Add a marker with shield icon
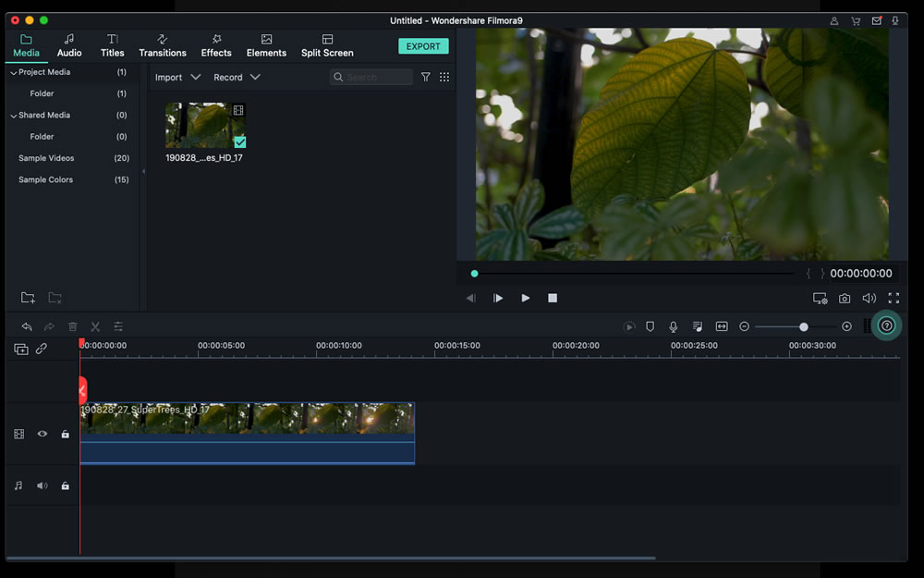 click(x=650, y=326)
